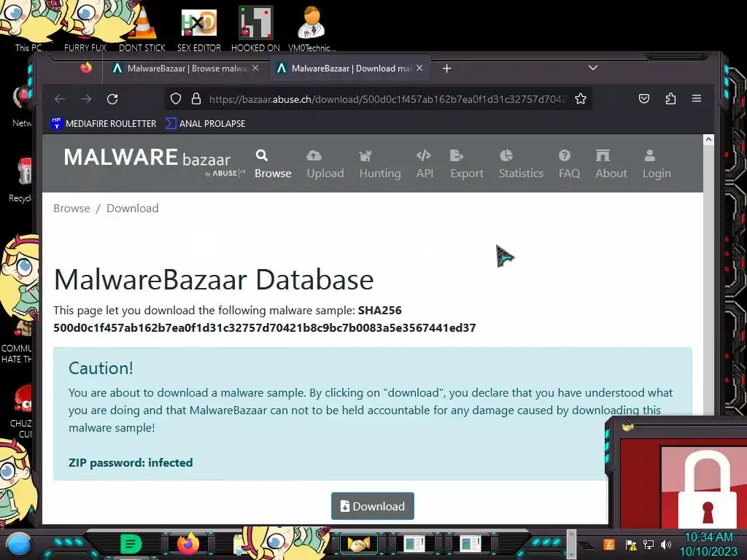The image size is (747, 560).
Task: Open API in site navigation
Action: [425, 164]
